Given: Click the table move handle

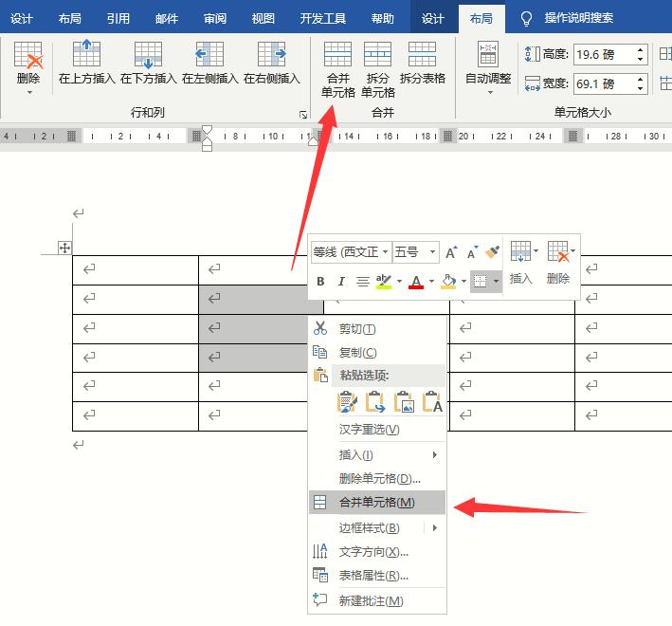Looking at the screenshot, I should click(64, 248).
